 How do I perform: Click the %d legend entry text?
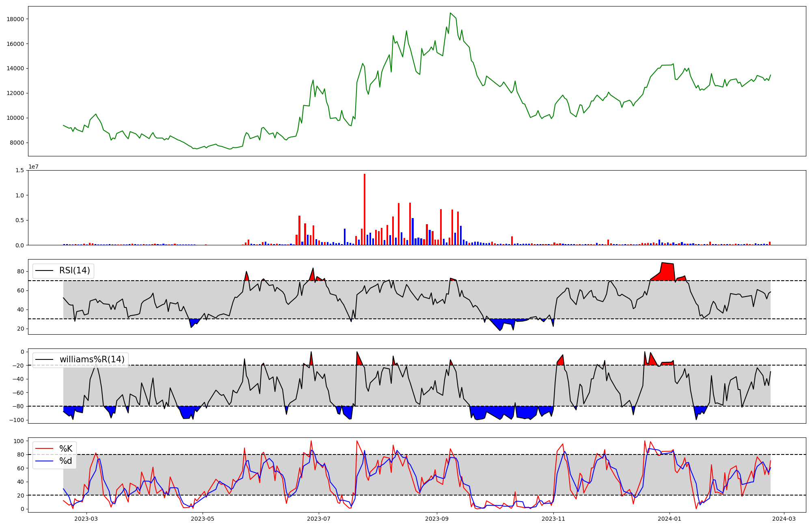coord(66,461)
